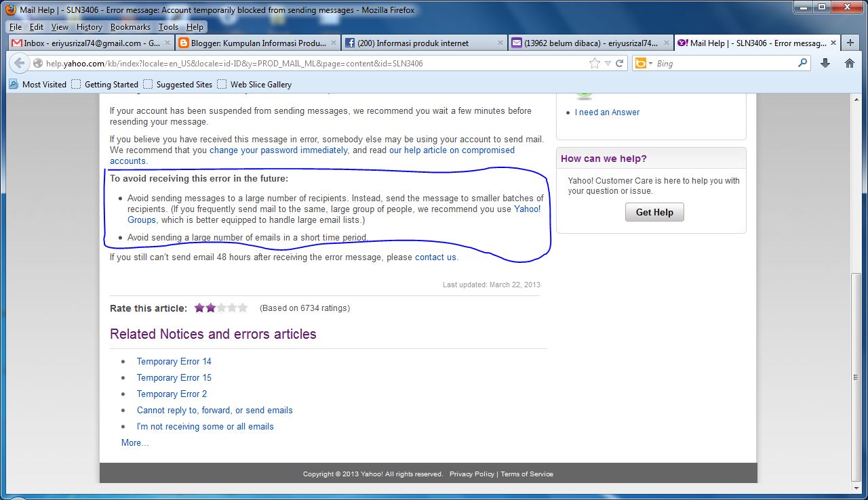Open the Web Slice Gallery bookmark
The image size is (868, 500).
[254, 85]
